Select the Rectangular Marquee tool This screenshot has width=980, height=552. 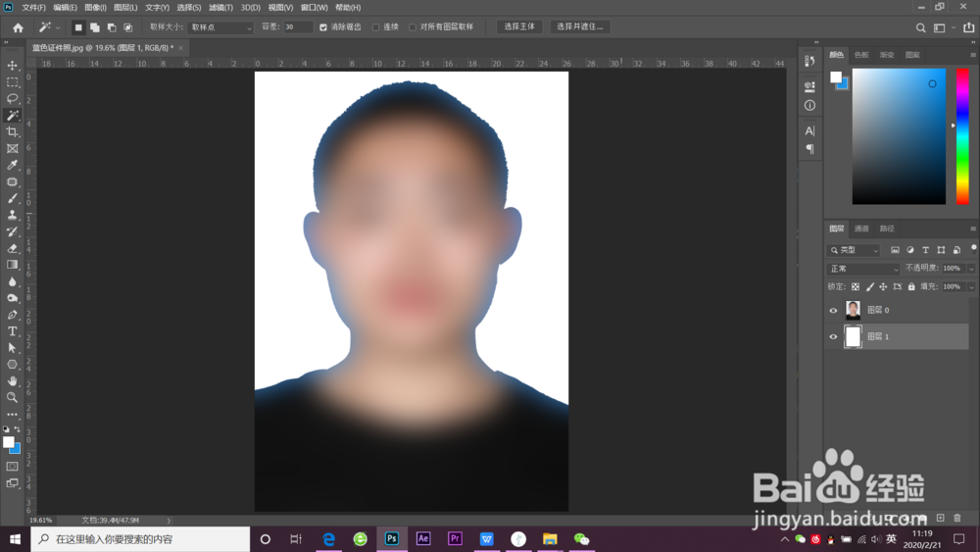pos(12,82)
